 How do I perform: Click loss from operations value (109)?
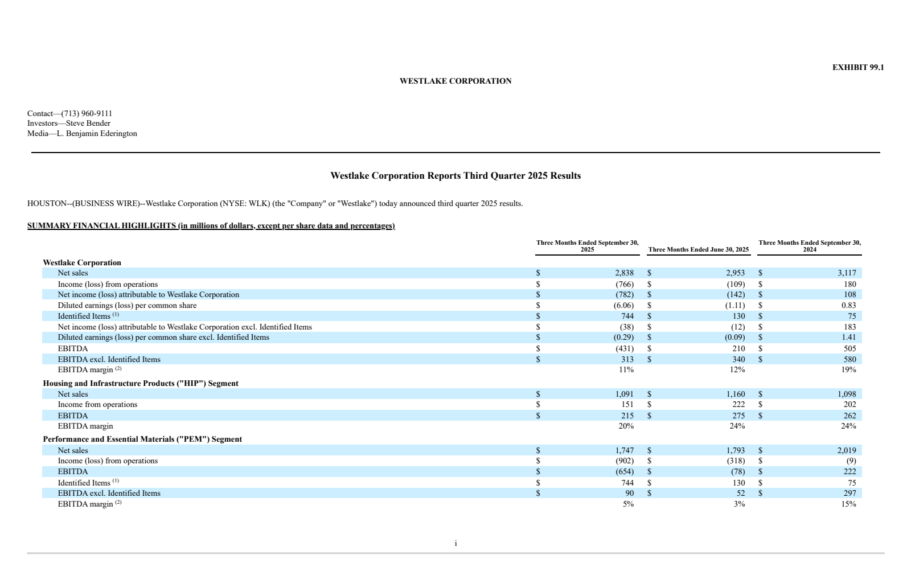735,284
